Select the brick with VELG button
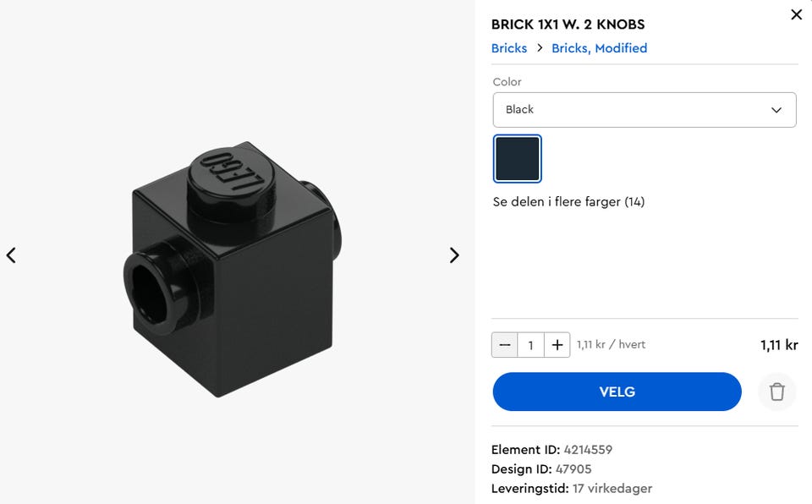The height and width of the screenshot is (504, 812). 617,392
